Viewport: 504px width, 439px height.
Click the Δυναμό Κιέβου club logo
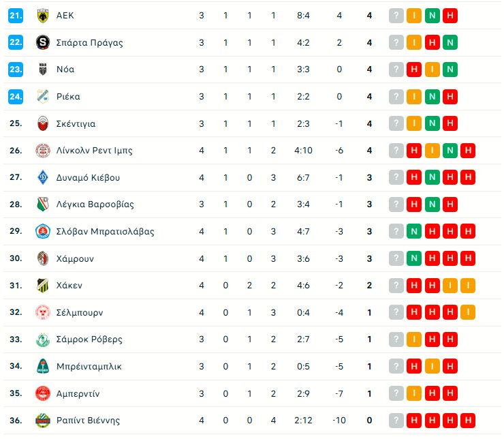point(43,177)
